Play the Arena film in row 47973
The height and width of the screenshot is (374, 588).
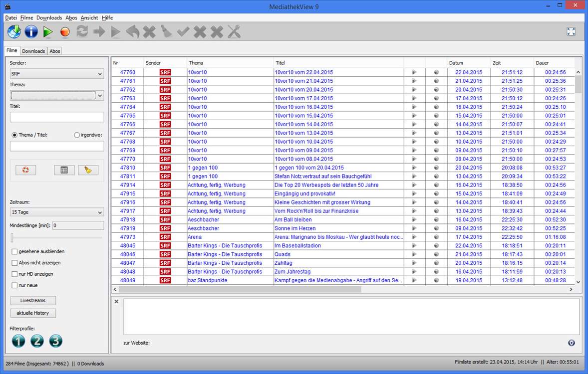point(414,237)
